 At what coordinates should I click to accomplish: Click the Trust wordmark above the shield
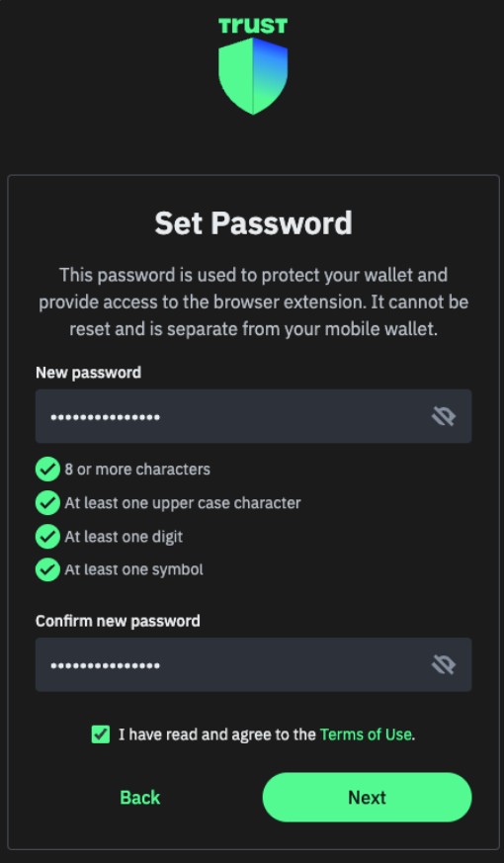click(253, 26)
